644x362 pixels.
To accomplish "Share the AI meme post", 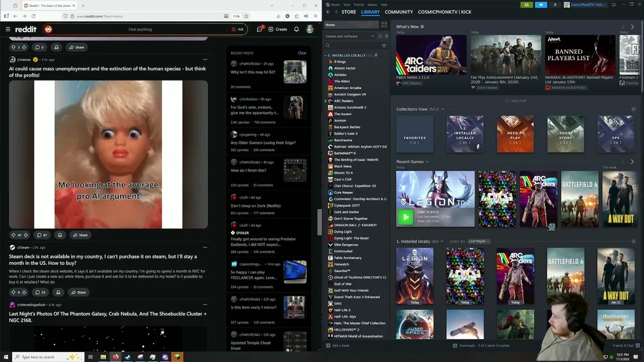I will (x=80, y=235).
